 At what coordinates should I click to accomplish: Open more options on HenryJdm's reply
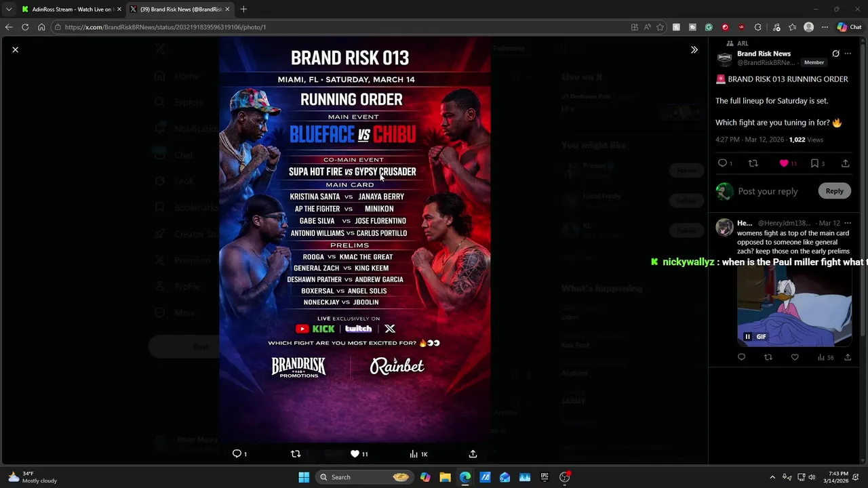click(x=848, y=223)
